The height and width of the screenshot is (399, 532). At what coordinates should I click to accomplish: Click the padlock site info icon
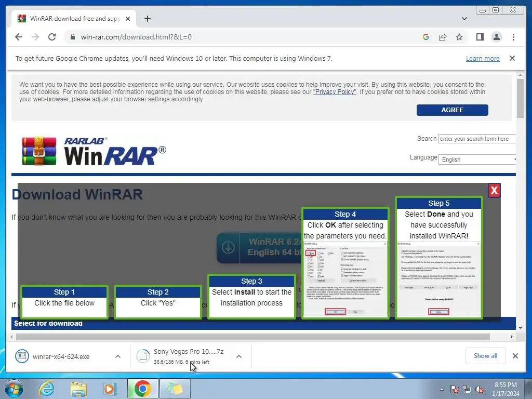(72, 37)
